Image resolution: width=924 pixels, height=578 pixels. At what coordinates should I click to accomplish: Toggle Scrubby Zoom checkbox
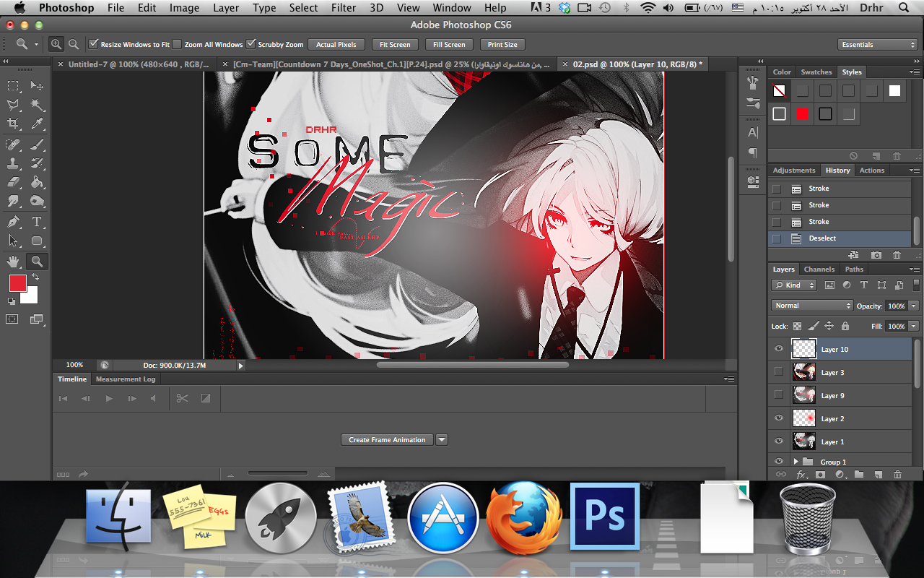coord(251,44)
